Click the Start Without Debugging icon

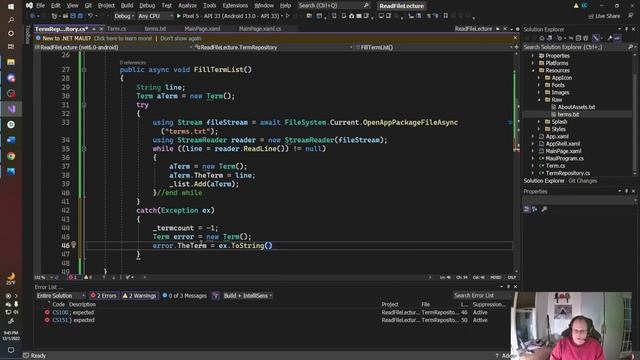287,16
